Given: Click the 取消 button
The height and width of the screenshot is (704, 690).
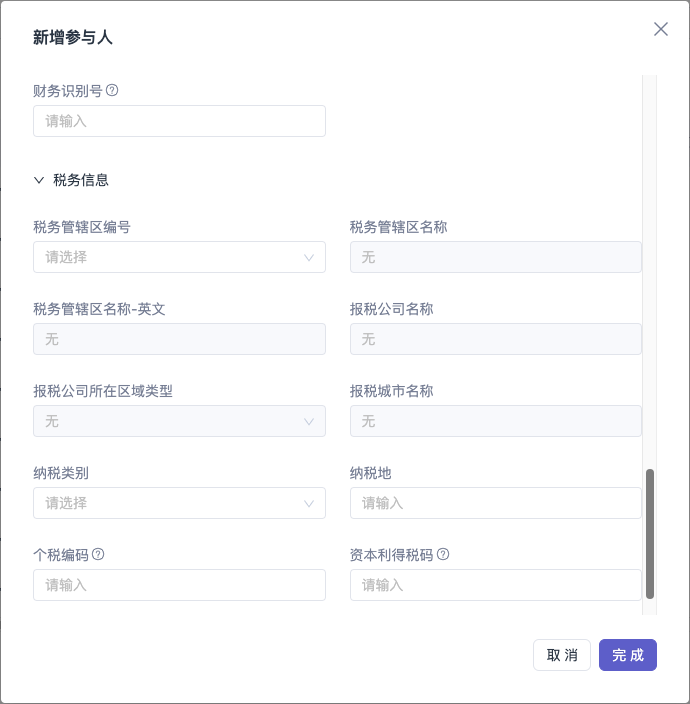Looking at the screenshot, I should (x=562, y=655).
